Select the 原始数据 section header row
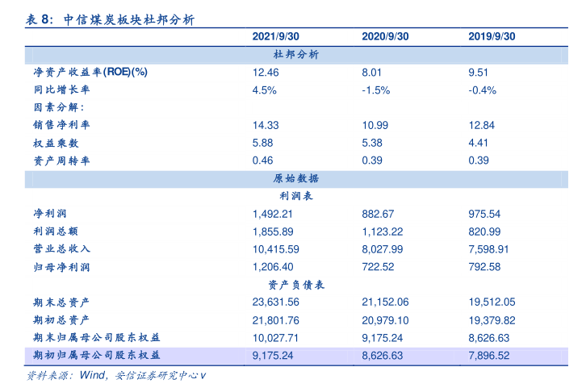Image resolution: width=586 pixels, height=392 pixels. pyautogui.click(x=296, y=178)
